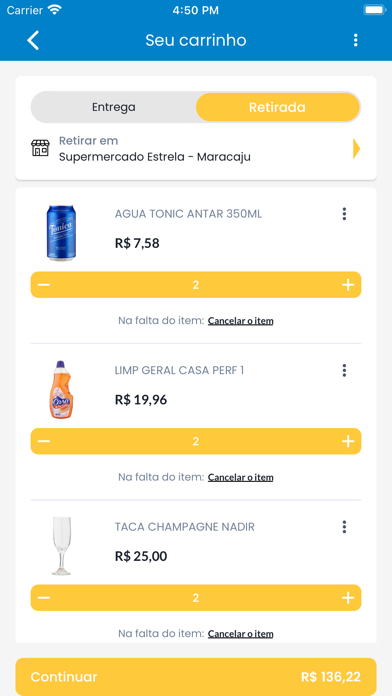Change Cancelar o item for LIMP GERAL

tap(241, 477)
